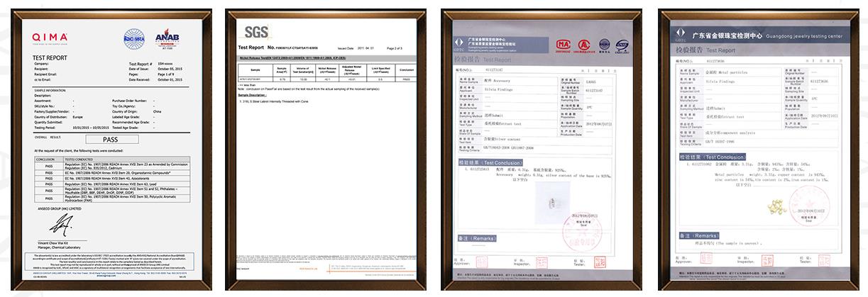Viewport: 868px width, 297px height.
Task: Click the red MA mark on third certificate
Action: (x=563, y=45)
